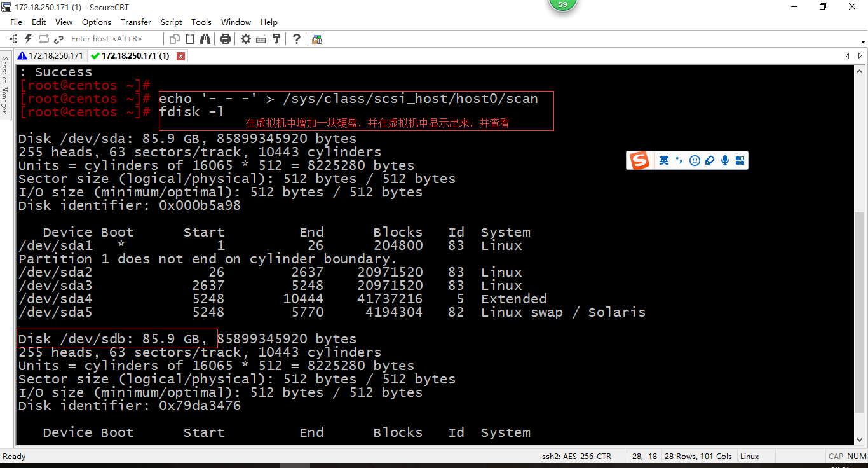868x468 pixels.
Task: Click the NUM indicator in status bar
Action: 857,457
